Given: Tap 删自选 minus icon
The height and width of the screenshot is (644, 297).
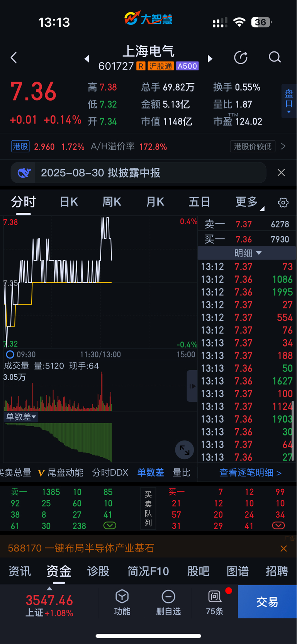Looking at the screenshot, I should (168, 596).
